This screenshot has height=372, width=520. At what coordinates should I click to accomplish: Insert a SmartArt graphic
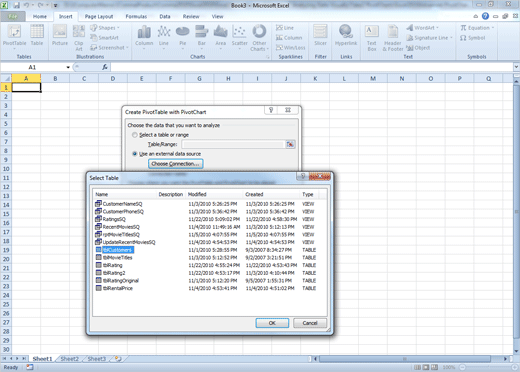105,38
